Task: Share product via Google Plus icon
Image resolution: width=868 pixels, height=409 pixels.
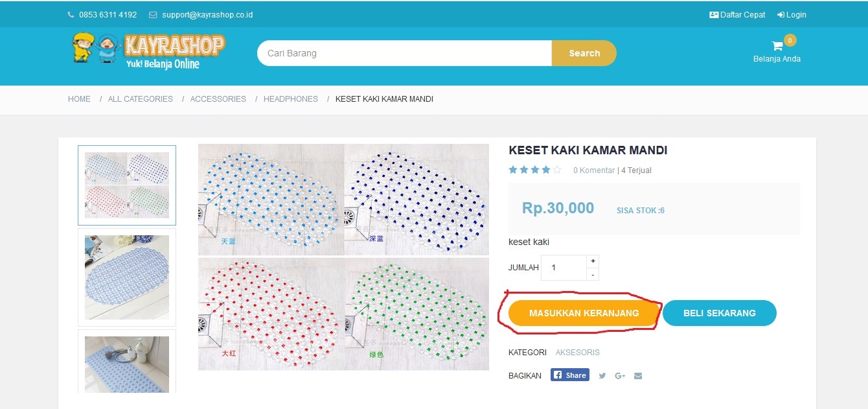Action: [620, 376]
